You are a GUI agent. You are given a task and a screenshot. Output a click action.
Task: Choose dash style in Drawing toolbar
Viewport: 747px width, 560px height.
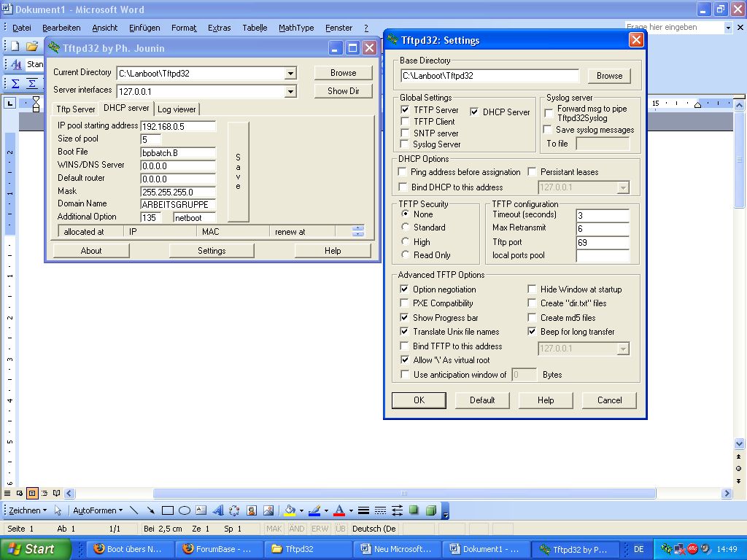pyautogui.click(x=380, y=510)
